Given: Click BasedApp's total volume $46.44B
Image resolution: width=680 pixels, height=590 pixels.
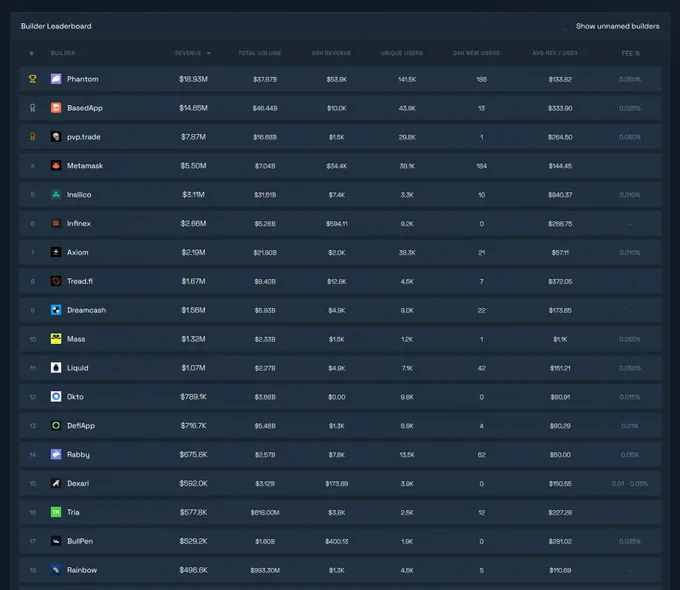Looking at the screenshot, I should (265, 108).
